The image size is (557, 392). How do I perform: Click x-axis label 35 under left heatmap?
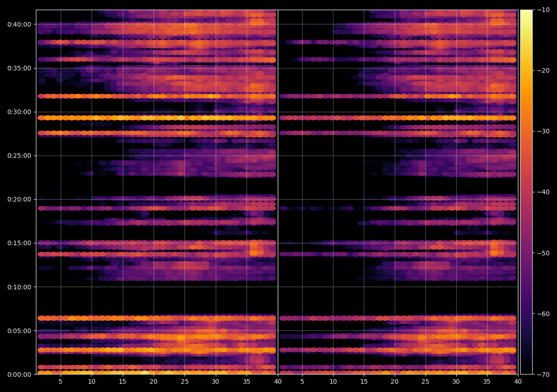click(x=246, y=382)
